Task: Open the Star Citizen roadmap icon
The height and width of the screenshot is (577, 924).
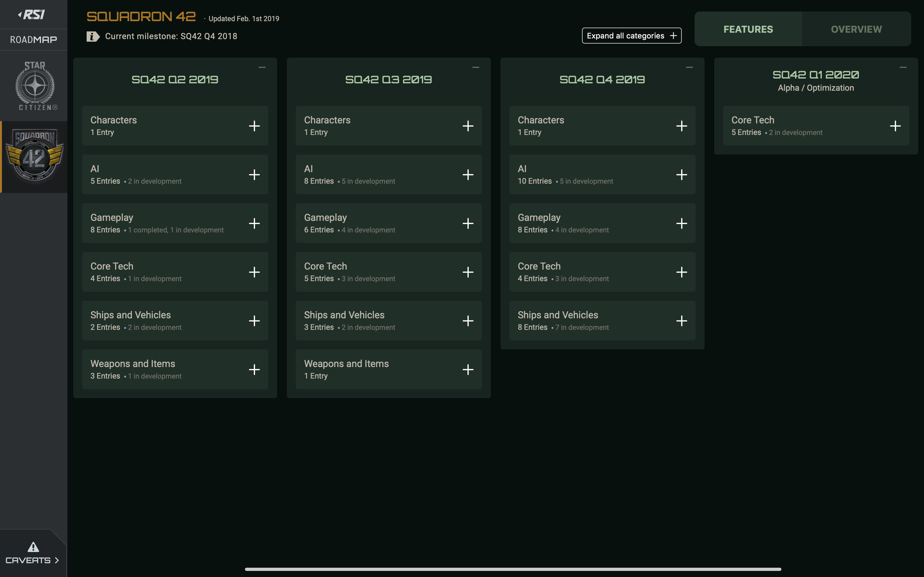Action: tap(35, 86)
